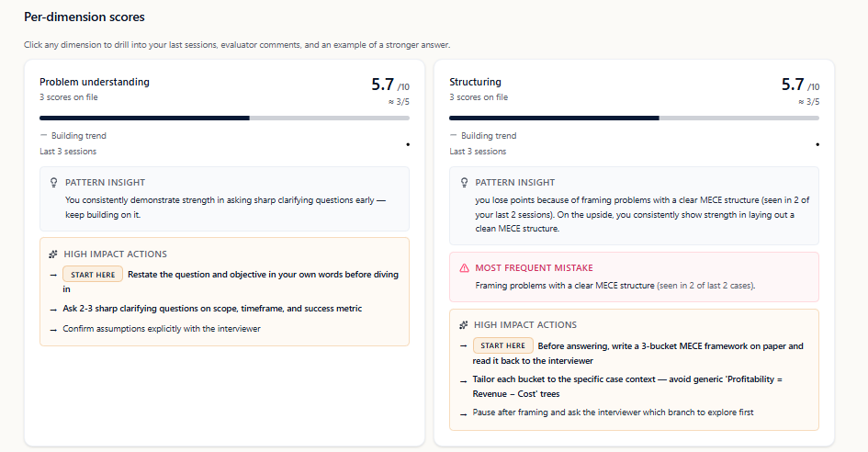Click the Per-dimension scores heading

click(84, 17)
